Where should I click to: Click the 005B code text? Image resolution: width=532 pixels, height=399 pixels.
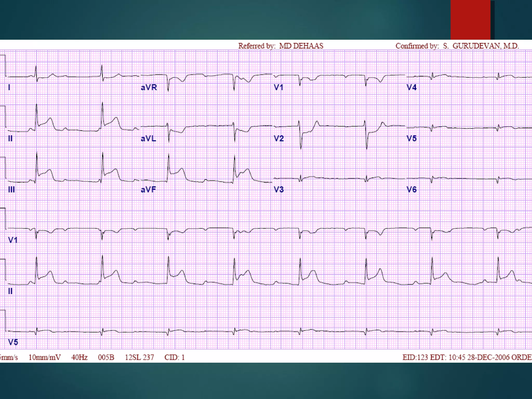coord(106,357)
